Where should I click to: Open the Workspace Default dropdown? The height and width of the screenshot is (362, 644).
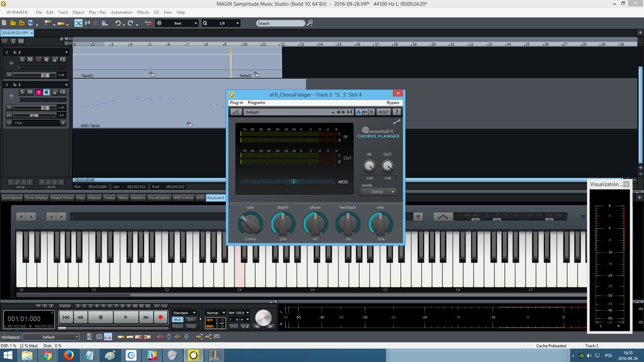[x=51, y=337]
